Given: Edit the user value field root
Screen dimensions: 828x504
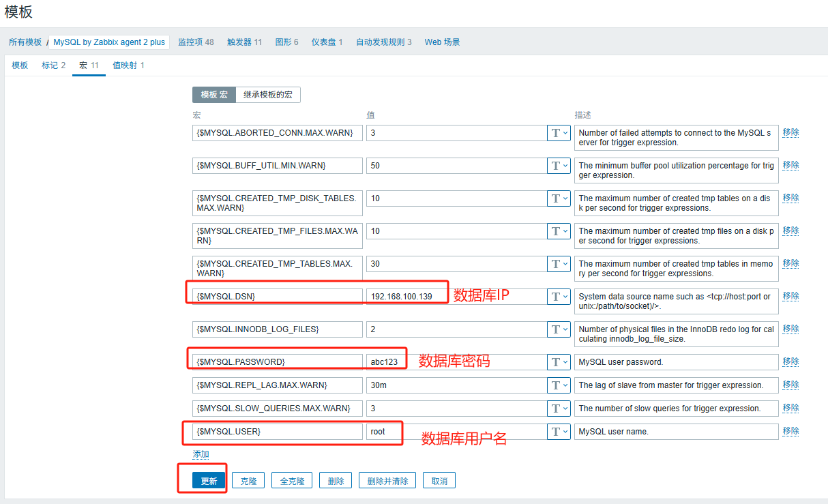Looking at the screenshot, I should 456,432.
